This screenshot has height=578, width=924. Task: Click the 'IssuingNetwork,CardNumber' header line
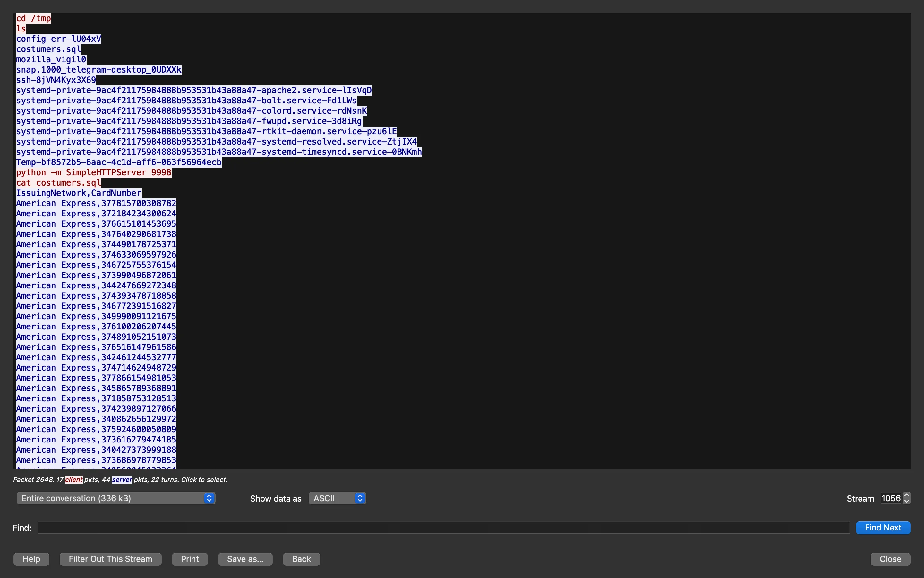point(79,193)
